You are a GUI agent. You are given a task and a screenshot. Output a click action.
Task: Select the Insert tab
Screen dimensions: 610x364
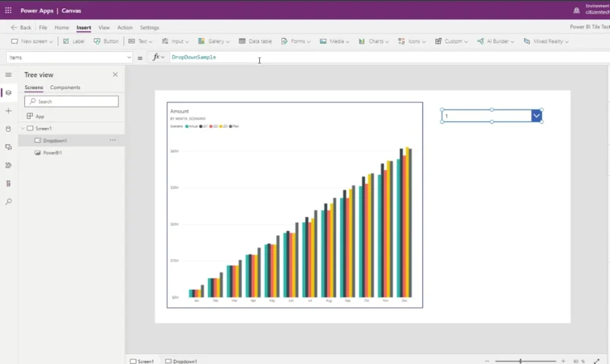[84, 27]
